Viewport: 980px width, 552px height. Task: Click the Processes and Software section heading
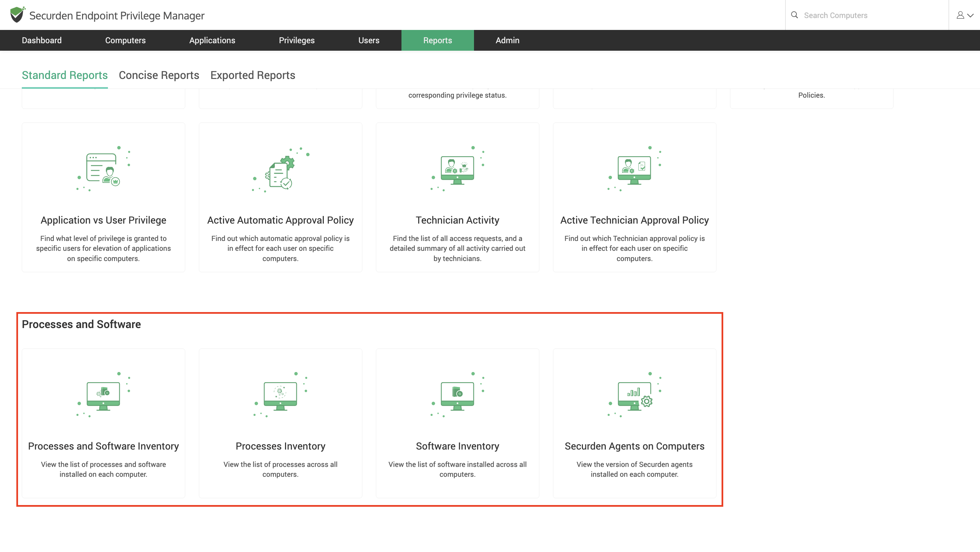pos(81,324)
